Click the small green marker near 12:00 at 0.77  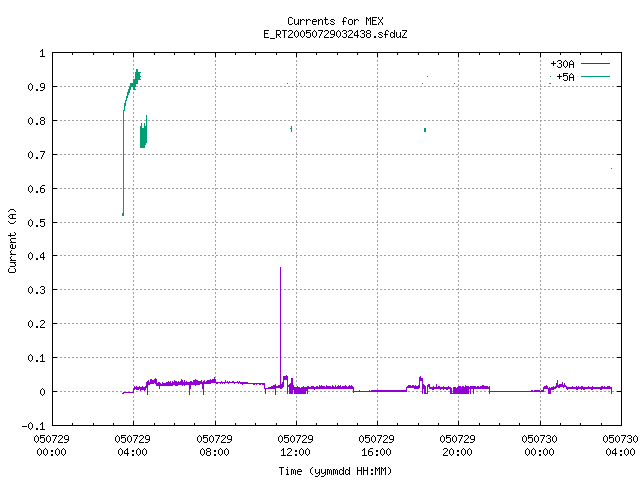(291, 129)
